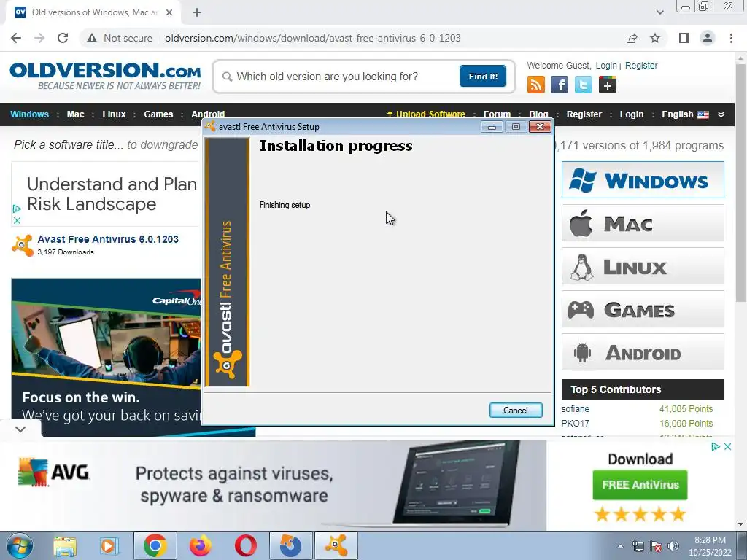Click the Avast icon beside the download title
The height and width of the screenshot is (560, 747).
[x=23, y=245]
